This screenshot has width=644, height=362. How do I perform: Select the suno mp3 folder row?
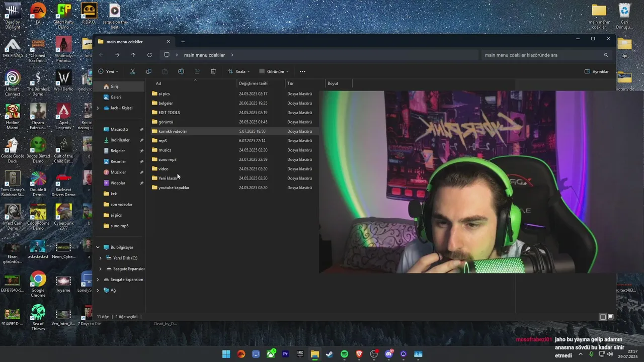point(234,159)
